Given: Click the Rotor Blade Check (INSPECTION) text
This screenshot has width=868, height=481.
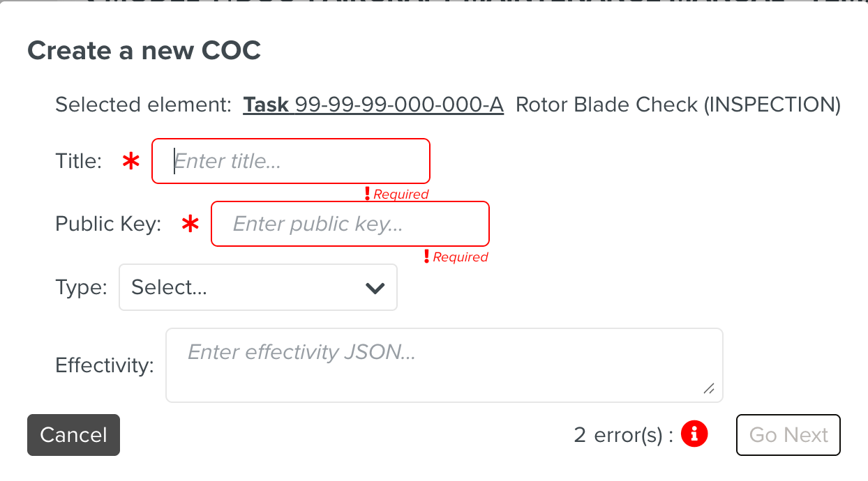Looking at the screenshot, I should tap(678, 105).
